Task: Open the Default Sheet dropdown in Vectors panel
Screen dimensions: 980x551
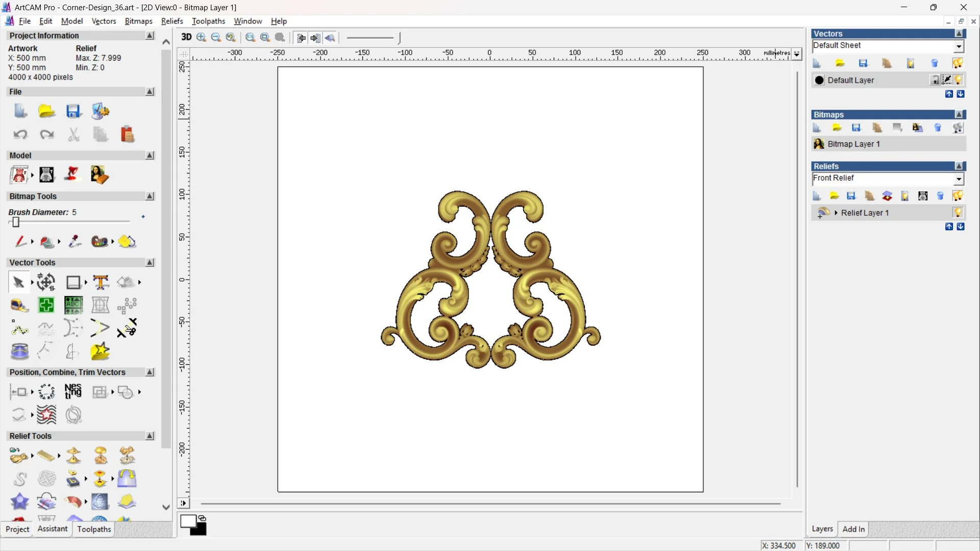Action: (960, 46)
